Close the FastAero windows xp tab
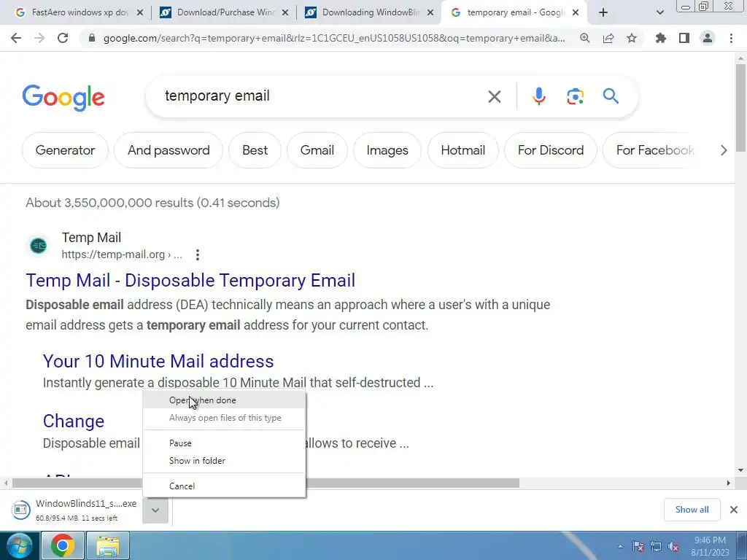The width and height of the screenshot is (747, 560). pos(140,13)
